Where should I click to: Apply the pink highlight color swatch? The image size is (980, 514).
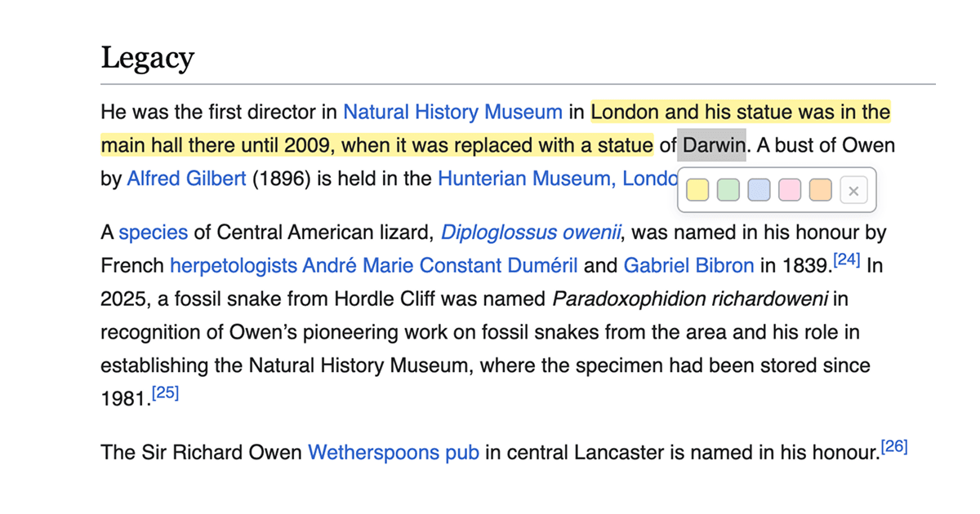790,191
